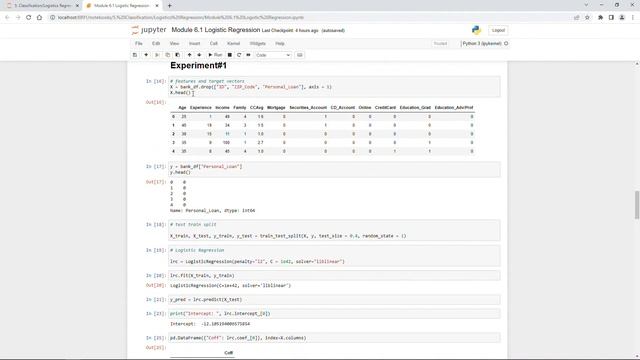Viewport: 640px width, 360px height.
Task: Switch to the first Classification browser tab
Action: (x=42, y=6)
